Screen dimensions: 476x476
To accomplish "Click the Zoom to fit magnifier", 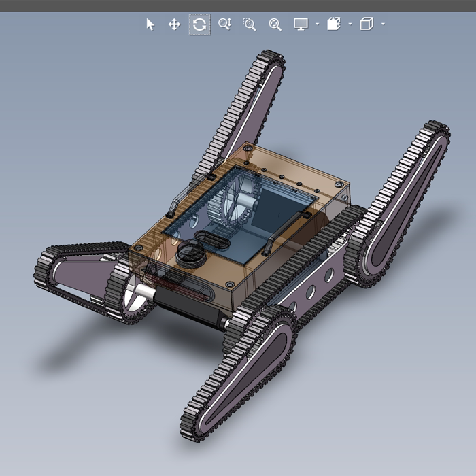I will click(275, 24).
